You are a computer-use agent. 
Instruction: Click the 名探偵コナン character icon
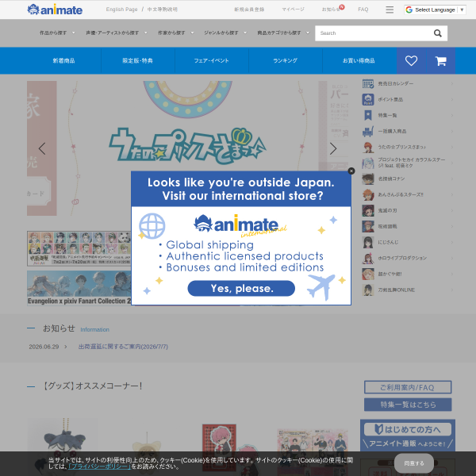coord(368,178)
